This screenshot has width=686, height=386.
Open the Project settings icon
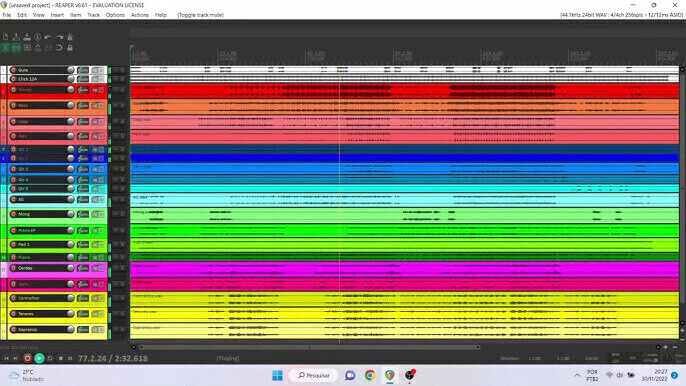pos(38,37)
